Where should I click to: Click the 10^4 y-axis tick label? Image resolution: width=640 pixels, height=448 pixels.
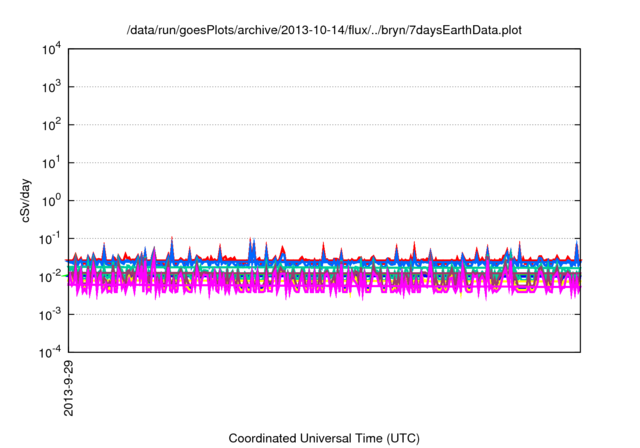51,49
